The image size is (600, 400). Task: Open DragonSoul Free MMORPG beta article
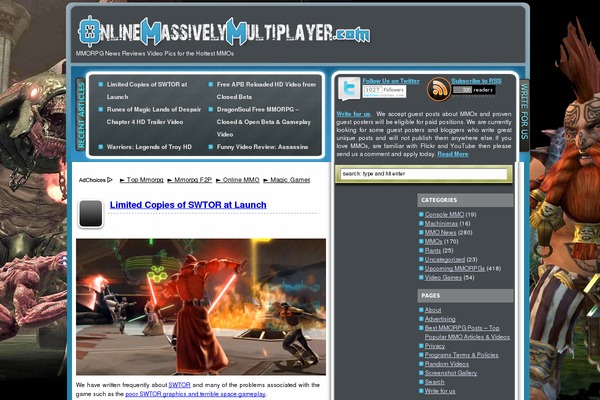pos(264,122)
